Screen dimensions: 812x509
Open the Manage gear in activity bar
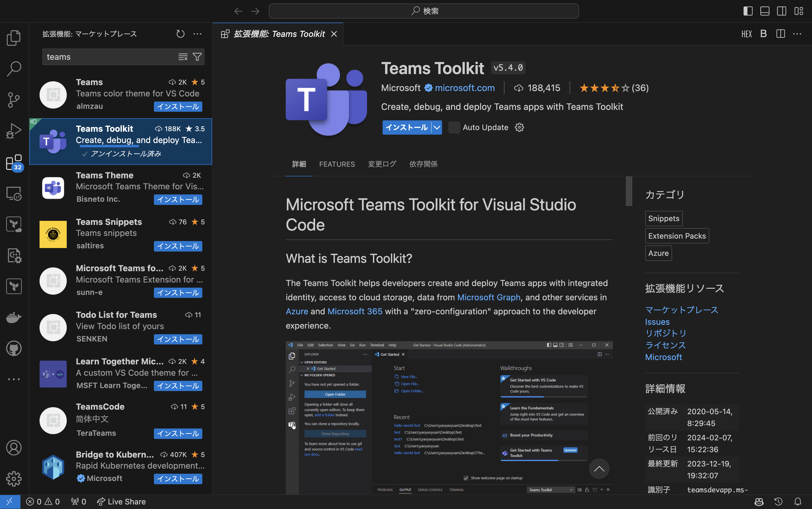click(14, 479)
